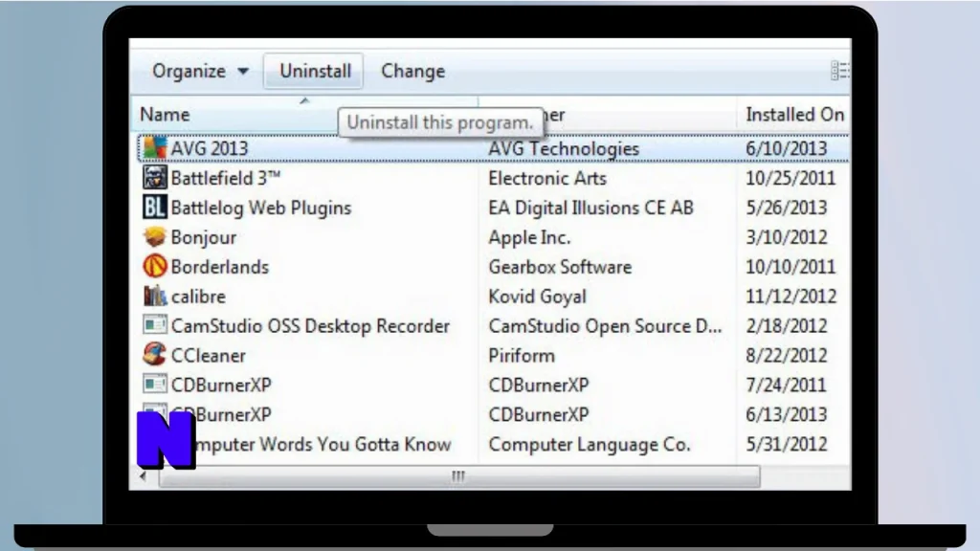Image resolution: width=980 pixels, height=551 pixels.
Task: Click the calibre books icon
Action: click(154, 296)
